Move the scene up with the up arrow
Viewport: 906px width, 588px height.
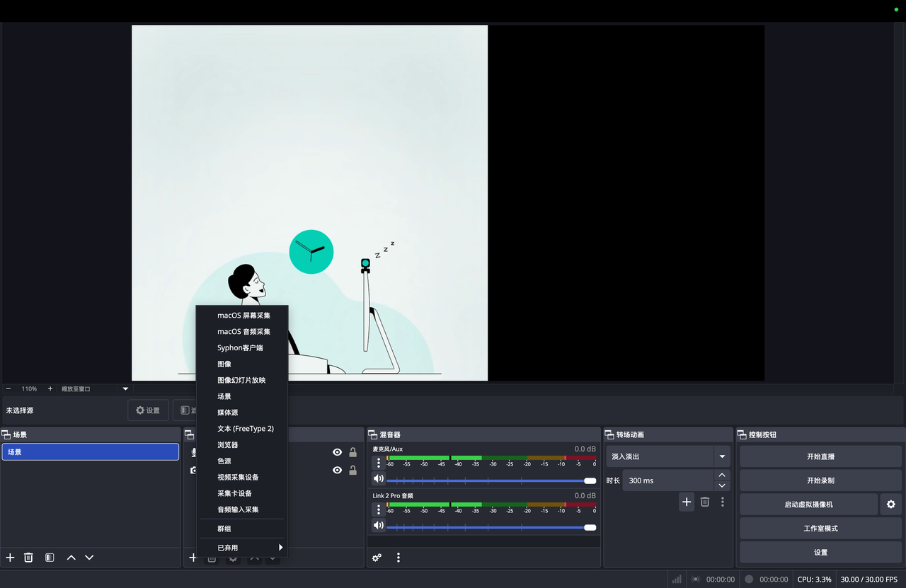tap(71, 558)
